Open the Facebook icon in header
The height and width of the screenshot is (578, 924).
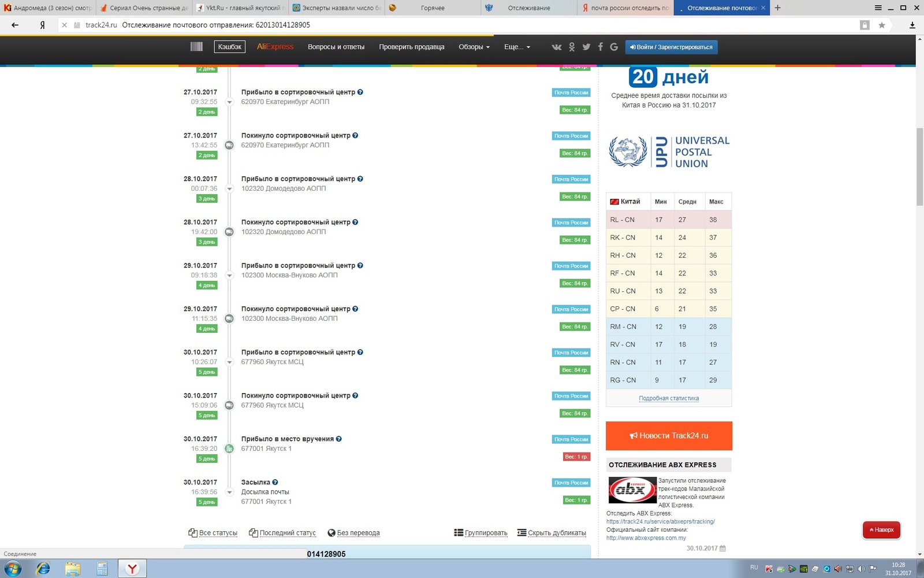[x=601, y=47]
